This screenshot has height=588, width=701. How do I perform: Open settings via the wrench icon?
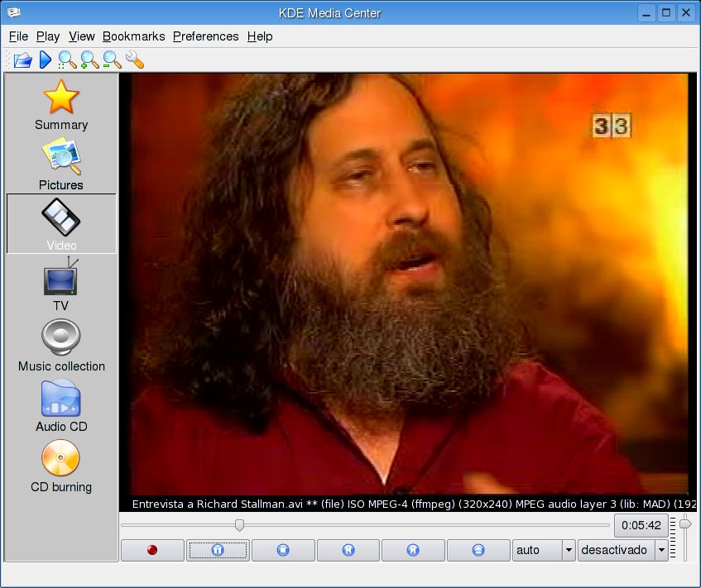135,60
